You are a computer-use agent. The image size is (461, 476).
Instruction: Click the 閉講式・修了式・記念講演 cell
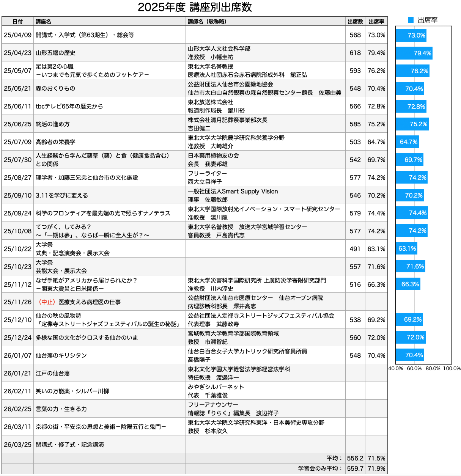pyautogui.click(x=70, y=445)
